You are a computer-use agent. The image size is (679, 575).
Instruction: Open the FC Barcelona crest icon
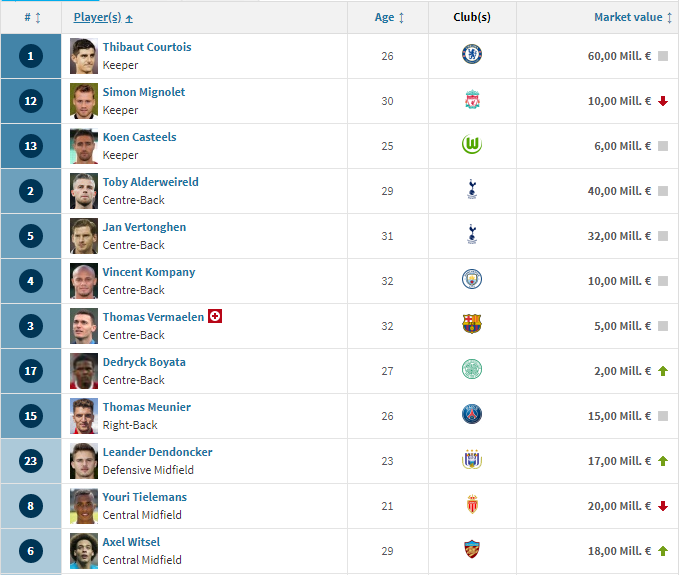[x=472, y=324]
